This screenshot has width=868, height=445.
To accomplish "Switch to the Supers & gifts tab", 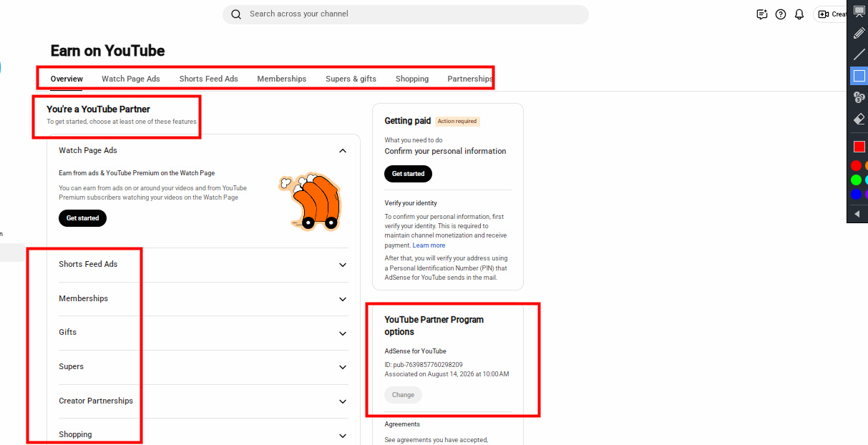I will click(351, 79).
